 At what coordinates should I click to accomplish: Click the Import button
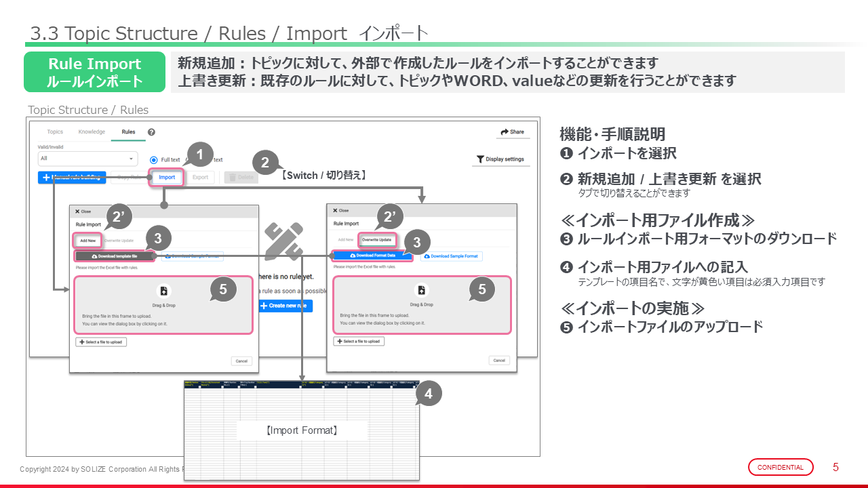pos(167,178)
